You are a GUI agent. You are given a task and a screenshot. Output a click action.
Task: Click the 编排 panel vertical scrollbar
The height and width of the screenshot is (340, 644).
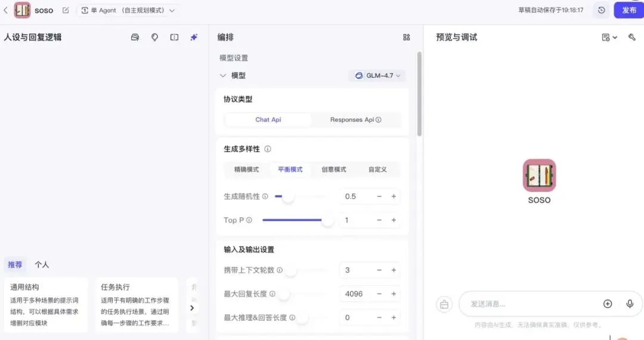419,94
